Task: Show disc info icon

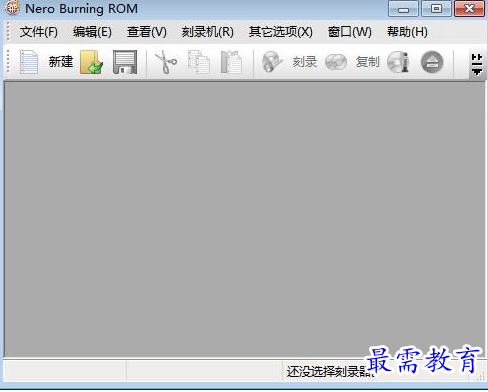Action: (x=398, y=62)
